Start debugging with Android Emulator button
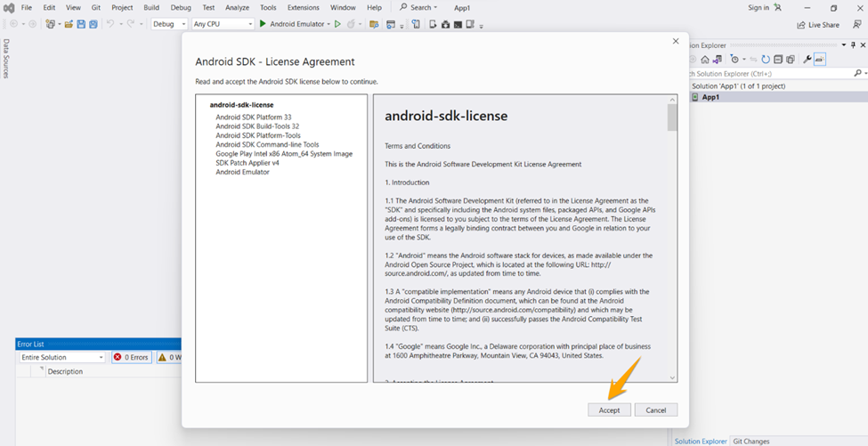Screen dimensions: 868x446 (292, 24)
